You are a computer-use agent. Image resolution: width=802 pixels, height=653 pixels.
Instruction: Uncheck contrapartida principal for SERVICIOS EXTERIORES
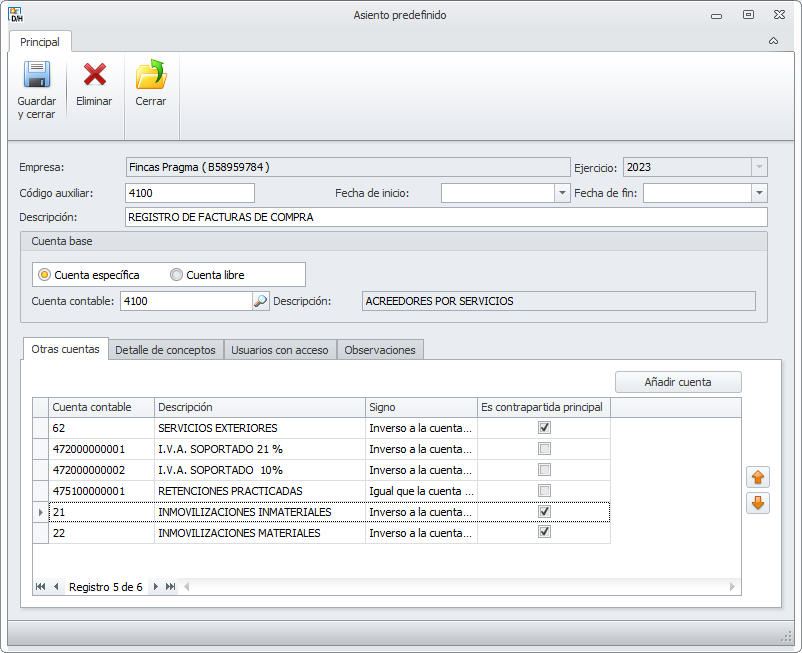(x=544, y=428)
